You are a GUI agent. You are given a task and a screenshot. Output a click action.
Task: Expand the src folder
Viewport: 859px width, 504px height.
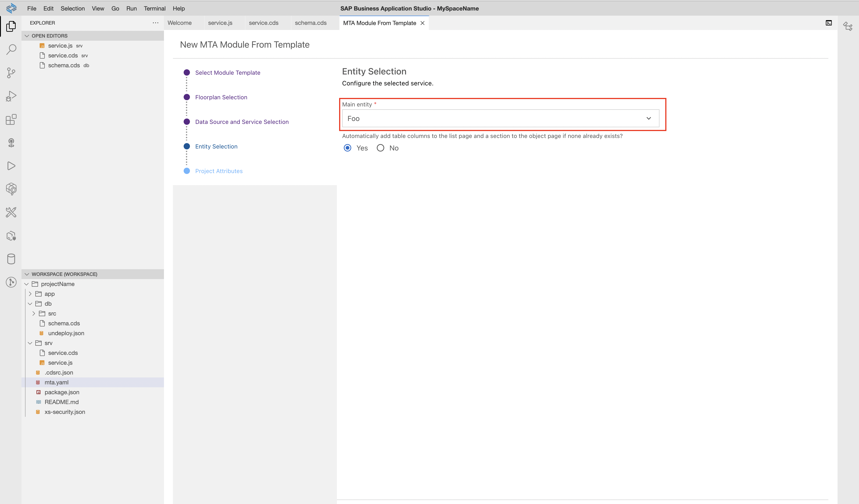click(33, 313)
